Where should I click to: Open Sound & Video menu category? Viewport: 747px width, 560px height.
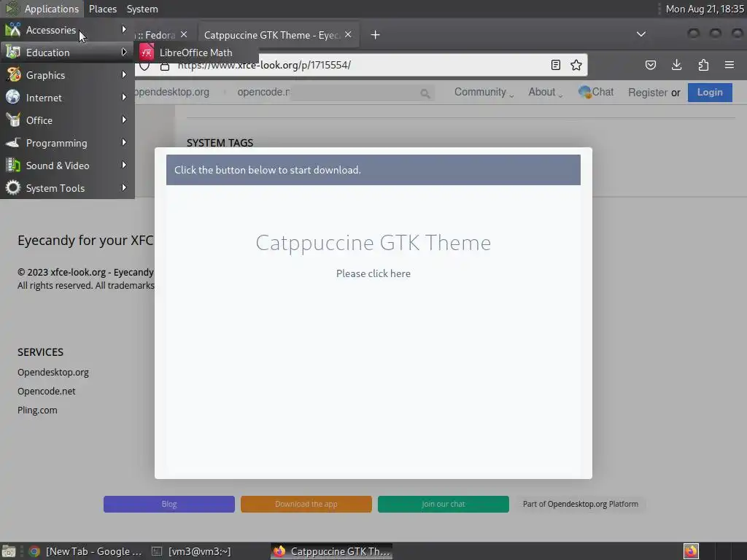click(67, 166)
